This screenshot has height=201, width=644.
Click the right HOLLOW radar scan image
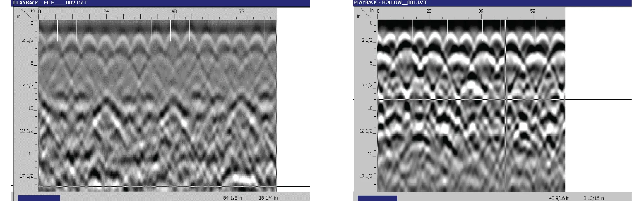(471, 105)
